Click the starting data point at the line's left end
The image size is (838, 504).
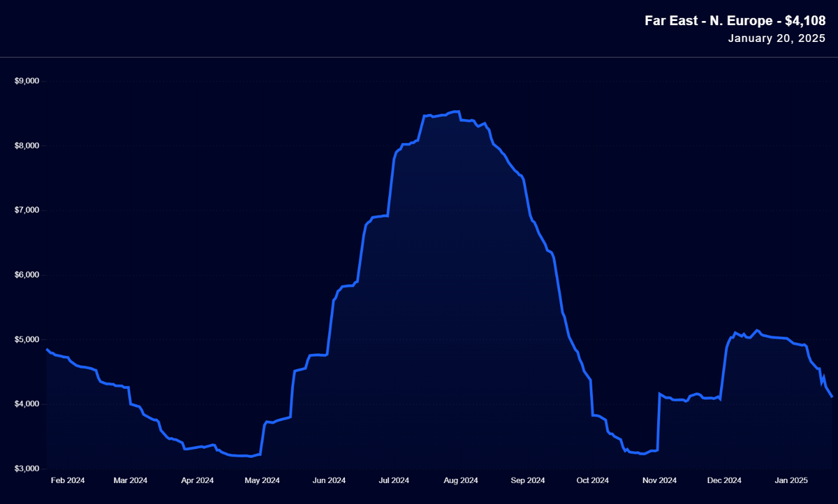click(x=47, y=349)
